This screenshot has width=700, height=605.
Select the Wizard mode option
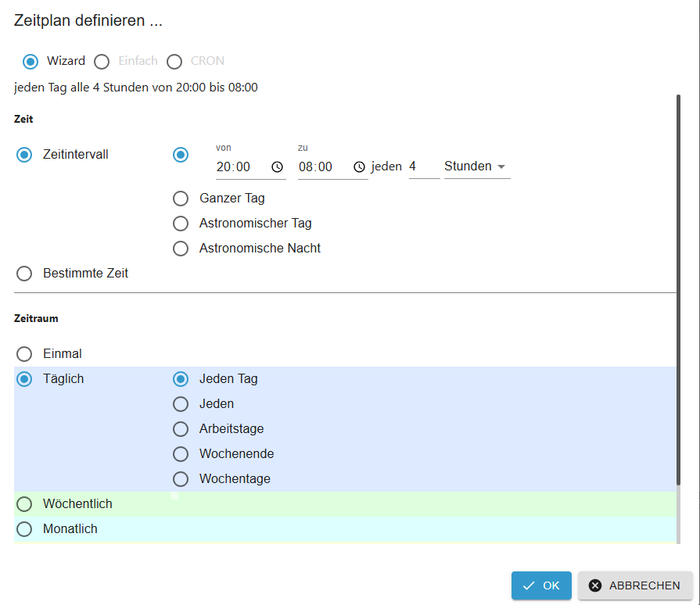(x=31, y=61)
